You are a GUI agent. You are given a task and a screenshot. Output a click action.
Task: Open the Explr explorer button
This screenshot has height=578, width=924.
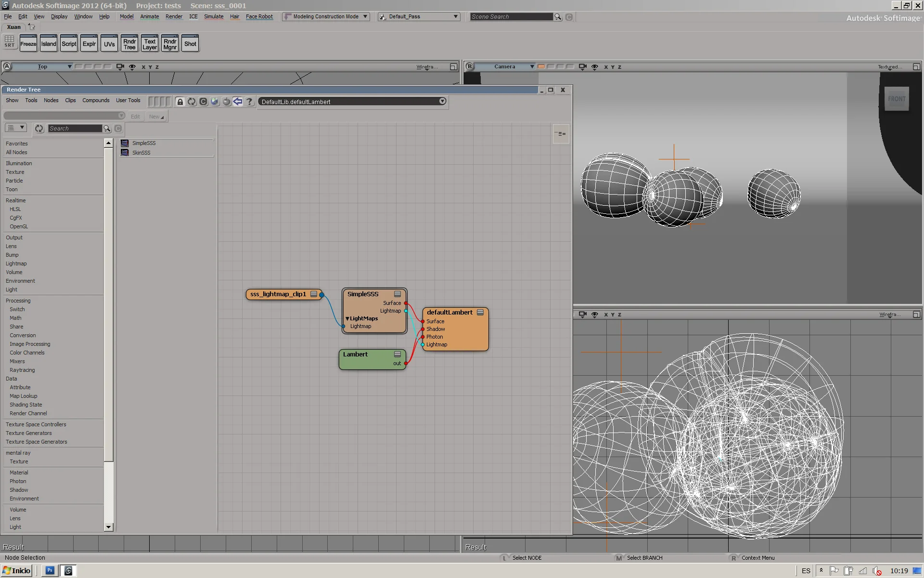[89, 44]
